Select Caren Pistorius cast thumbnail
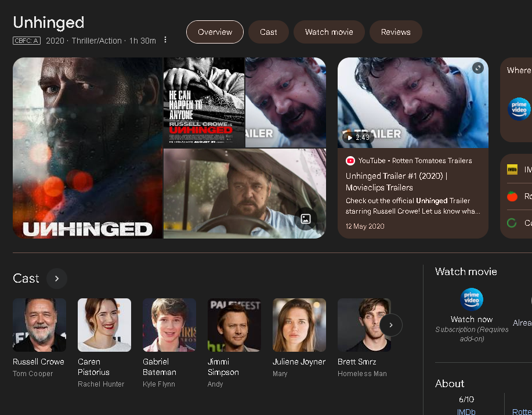The width and height of the screenshot is (532, 415). 104,324
